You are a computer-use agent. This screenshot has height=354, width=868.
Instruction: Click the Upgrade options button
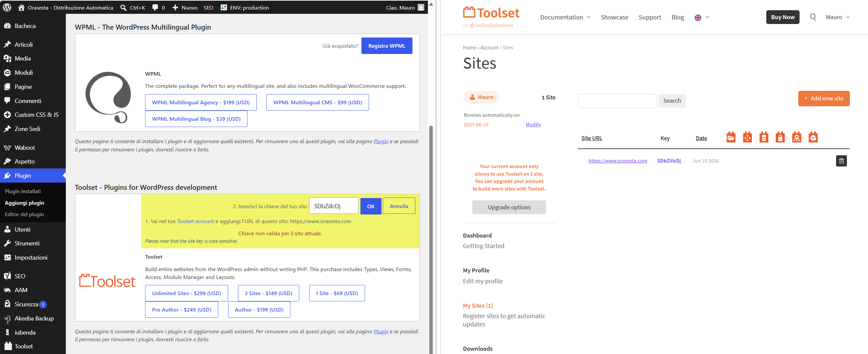click(509, 207)
